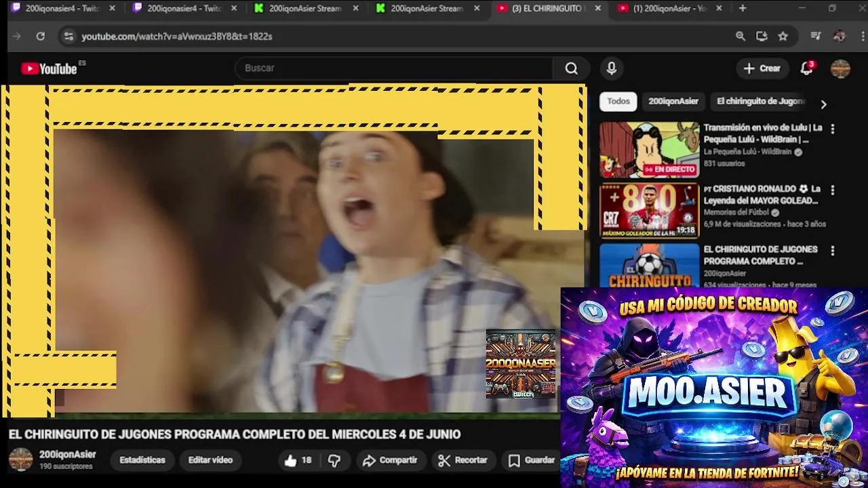Open options for CRISTIANO RONALDO video
The image size is (868, 488).
point(833,190)
